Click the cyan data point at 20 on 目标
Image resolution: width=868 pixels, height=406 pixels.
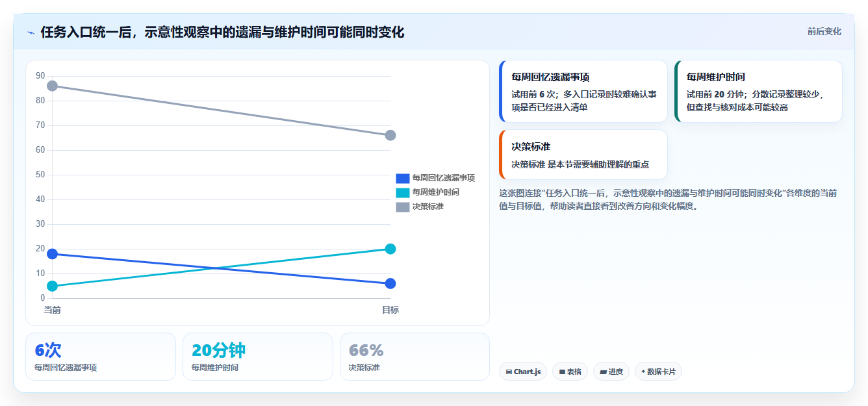[390, 249]
